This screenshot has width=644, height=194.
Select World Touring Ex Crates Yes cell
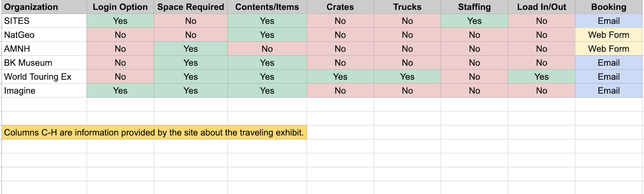(x=340, y=76)
